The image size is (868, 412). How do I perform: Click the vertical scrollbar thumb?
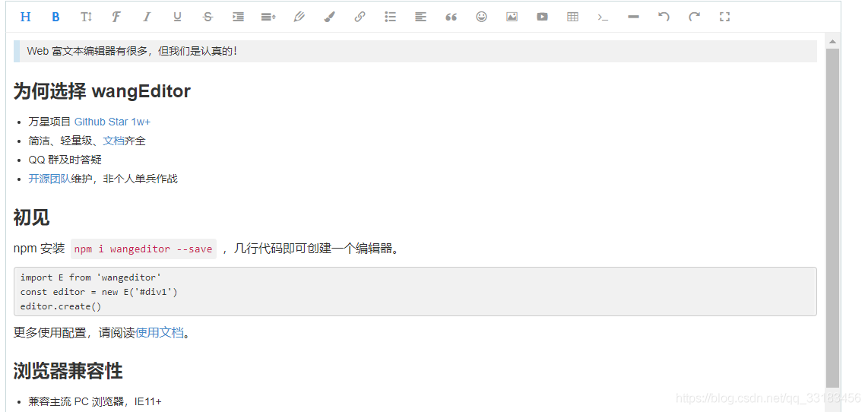pyautogui.click(x=832, y=218)
